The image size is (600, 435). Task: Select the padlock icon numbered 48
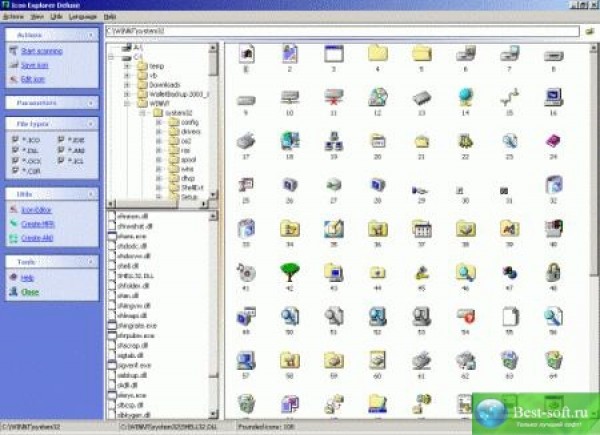point(553,272)
